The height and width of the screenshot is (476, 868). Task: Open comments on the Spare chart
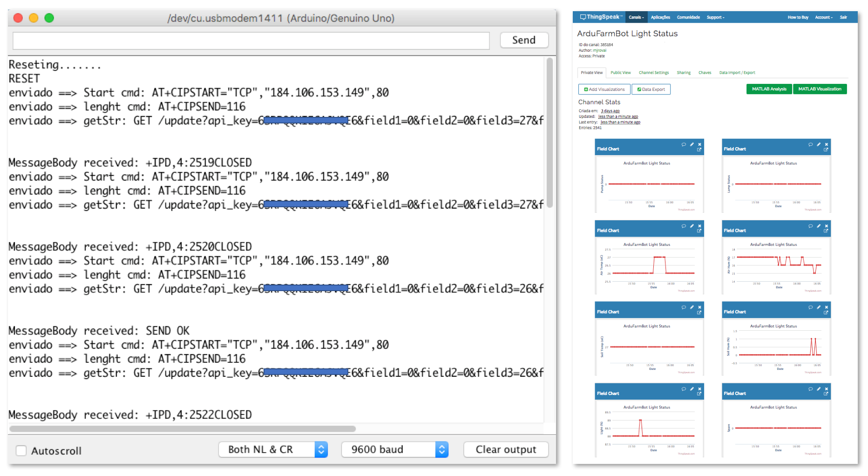click(x=810, y=389)
